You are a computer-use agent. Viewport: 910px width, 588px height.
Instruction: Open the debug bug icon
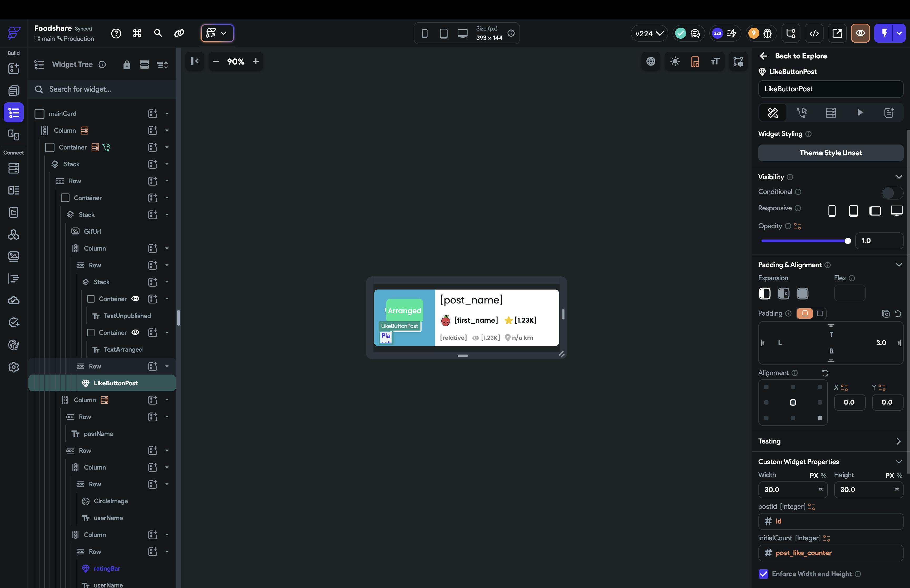(768, 34)
